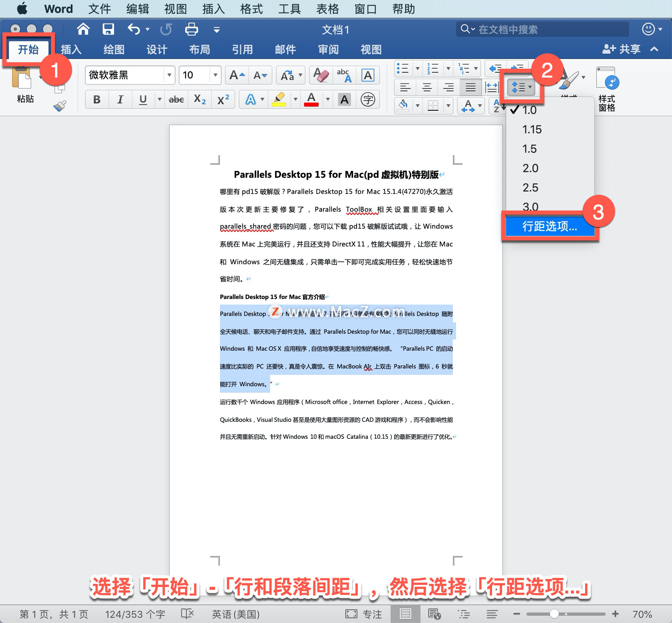Align the text left

(x=405, y=87)
